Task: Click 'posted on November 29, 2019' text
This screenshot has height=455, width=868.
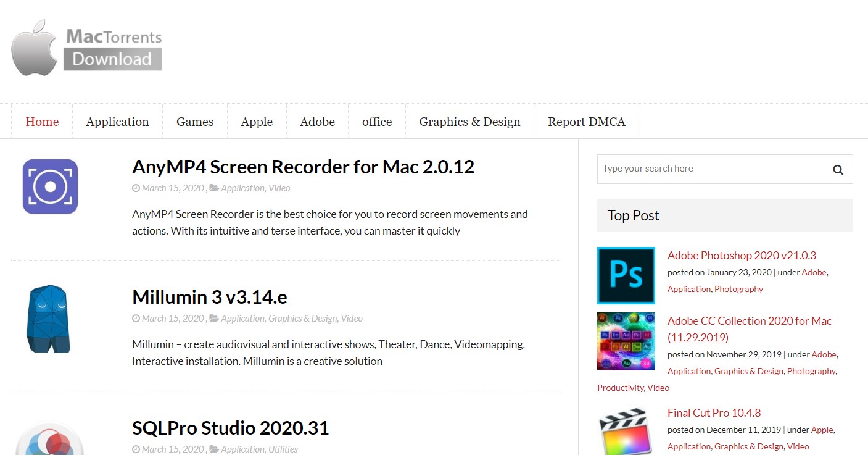Action: tap(724, 354)
